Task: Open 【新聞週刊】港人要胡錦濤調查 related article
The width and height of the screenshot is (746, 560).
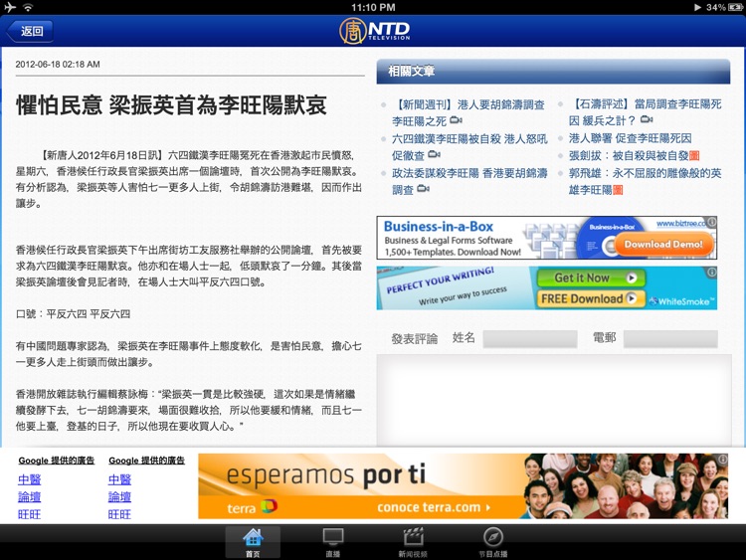Action: tap(462, 111)
